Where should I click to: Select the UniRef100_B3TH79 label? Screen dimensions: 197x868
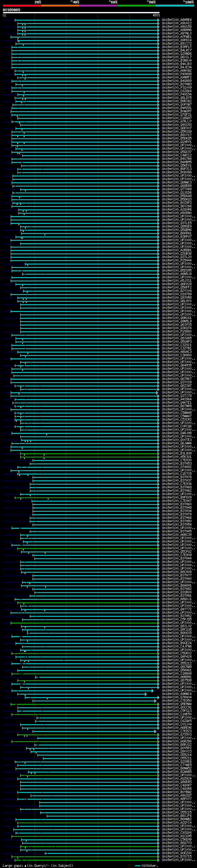177,514
